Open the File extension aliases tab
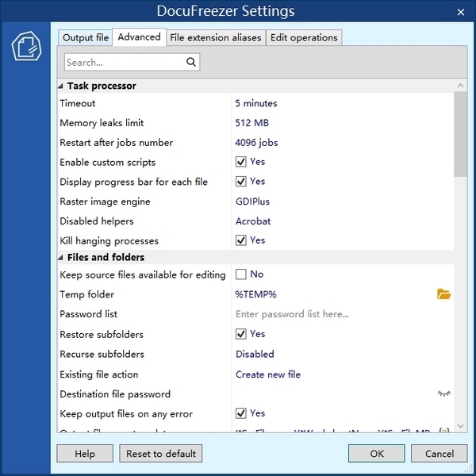This screenshot has height=476, width=476. (216, 37)
